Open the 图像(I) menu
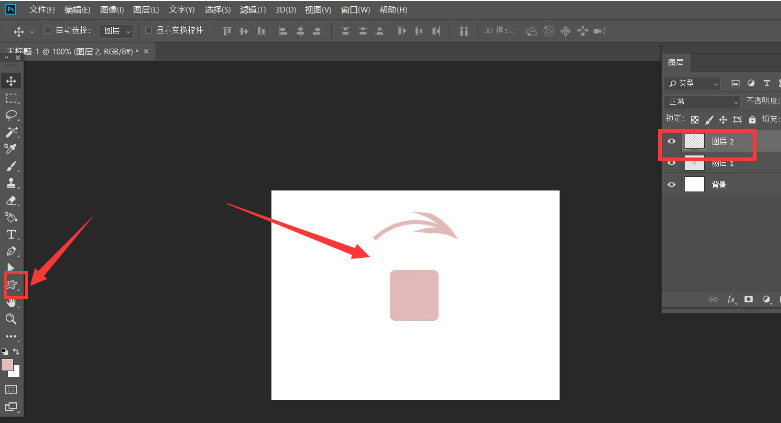The image size is (781, 423). 112,9
